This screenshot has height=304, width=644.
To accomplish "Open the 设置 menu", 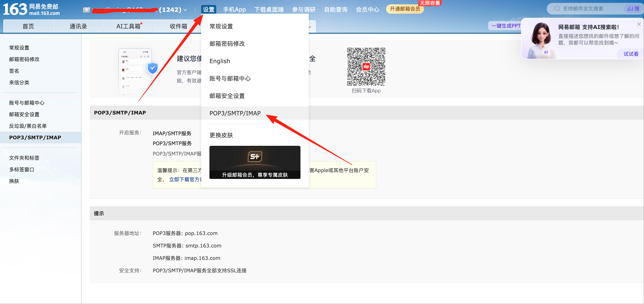I will pos(209,10).
